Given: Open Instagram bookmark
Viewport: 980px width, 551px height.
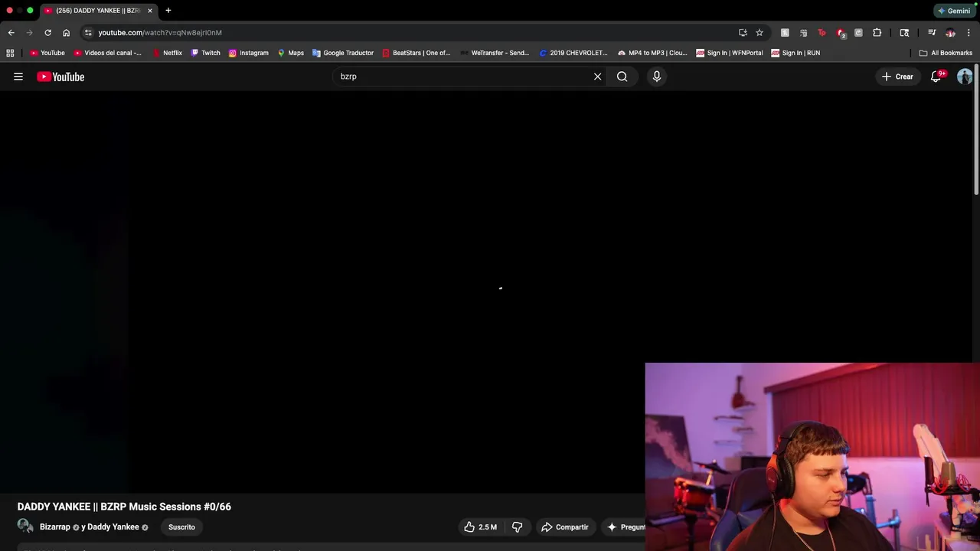Looking at the screenshot, I should click(249, 53).
